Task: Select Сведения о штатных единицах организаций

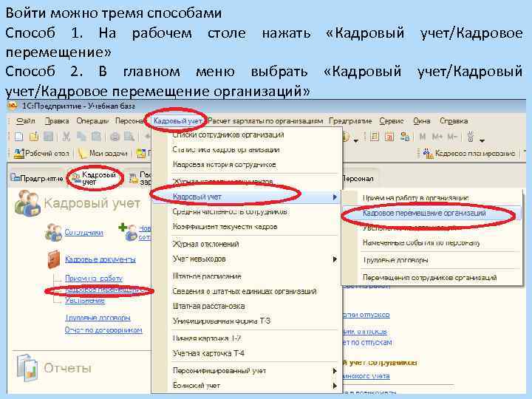Action: click(245, 291)
